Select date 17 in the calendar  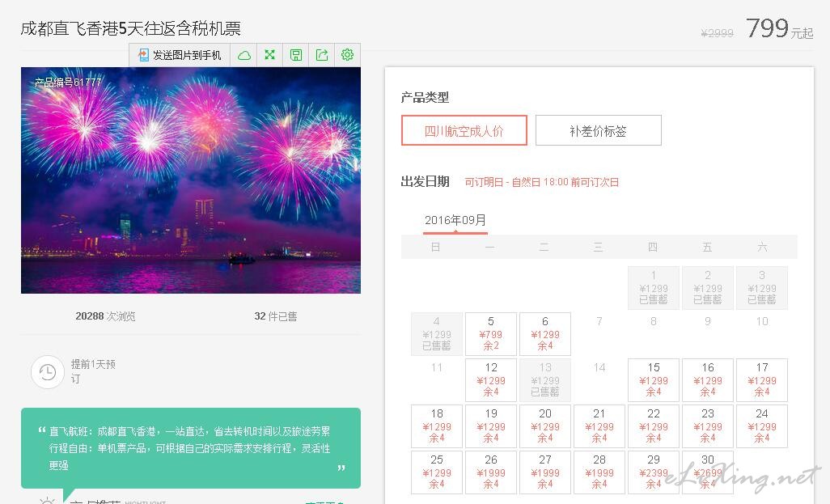(762, 379)
